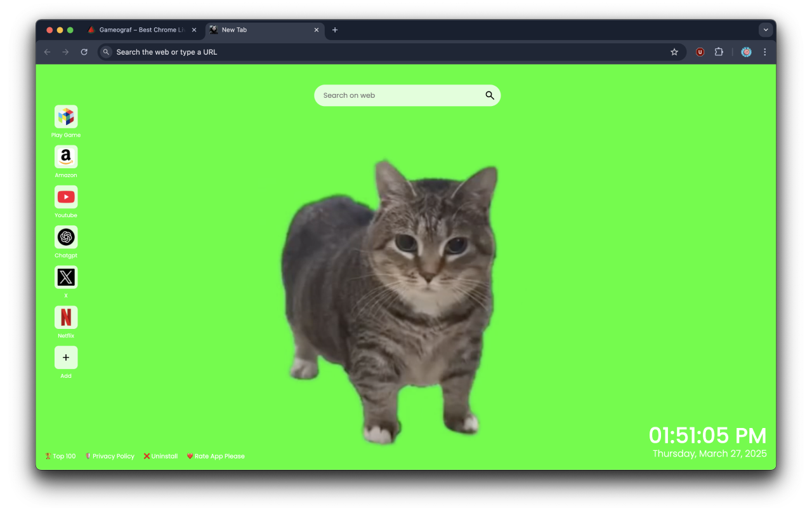Open the Privacy Policy link
Screen dimensions: 812x508
pyautogui.click(x=110, y=456)
